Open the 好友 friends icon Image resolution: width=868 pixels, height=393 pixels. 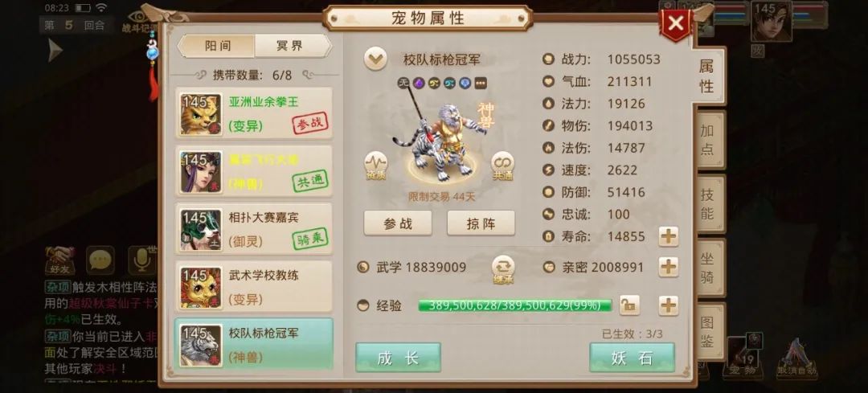(x=59, y=260)
